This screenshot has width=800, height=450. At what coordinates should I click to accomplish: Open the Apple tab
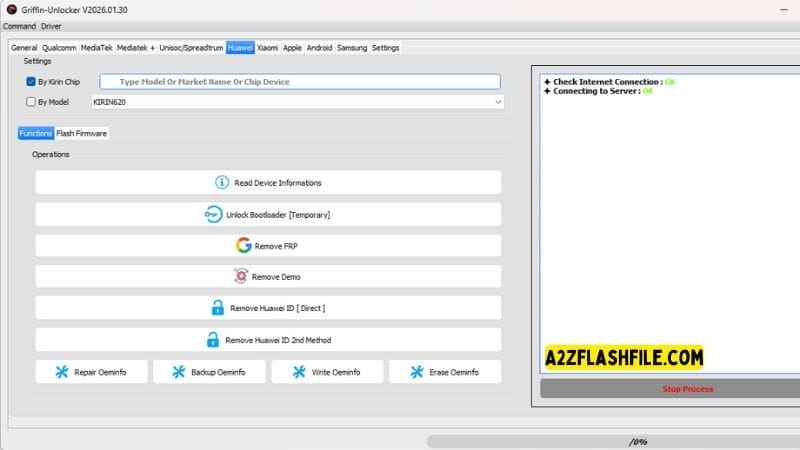pos(292,47)
